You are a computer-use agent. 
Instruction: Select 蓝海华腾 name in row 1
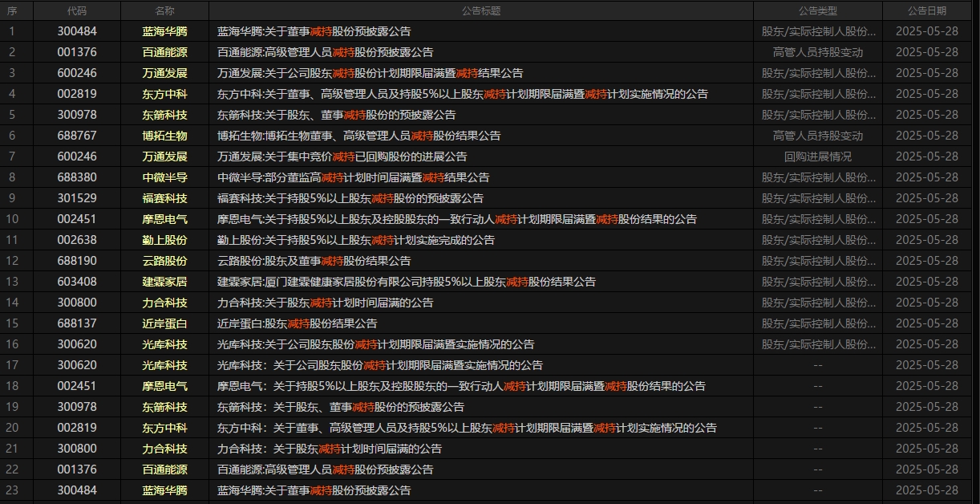pos(164,31)
